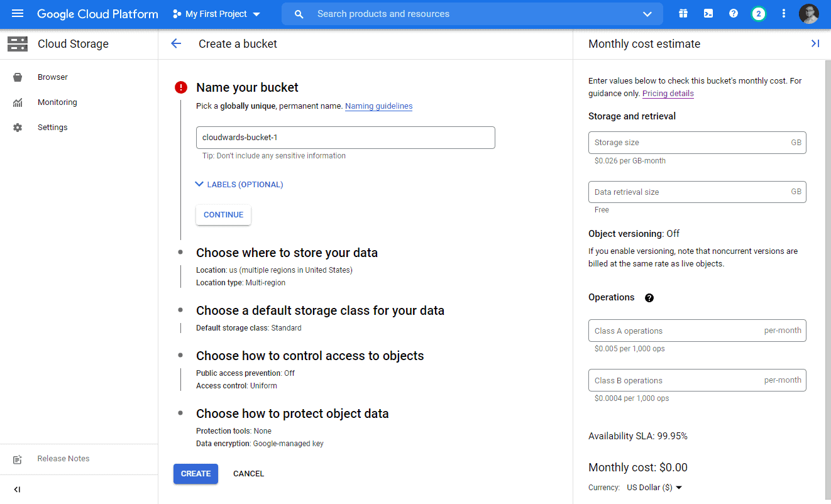Expand the search bar dropdown arrow
The height and width of the screenshot is (504, 831).
(647, 14)
